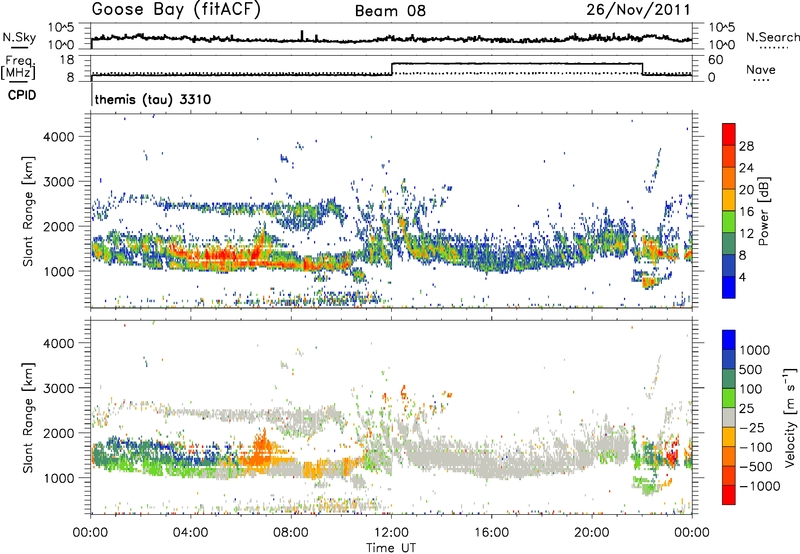This screenshot has height=554, width=800.
Task: Click the 'themis (tau) 3310' text
Action: [x=153, y=99]
